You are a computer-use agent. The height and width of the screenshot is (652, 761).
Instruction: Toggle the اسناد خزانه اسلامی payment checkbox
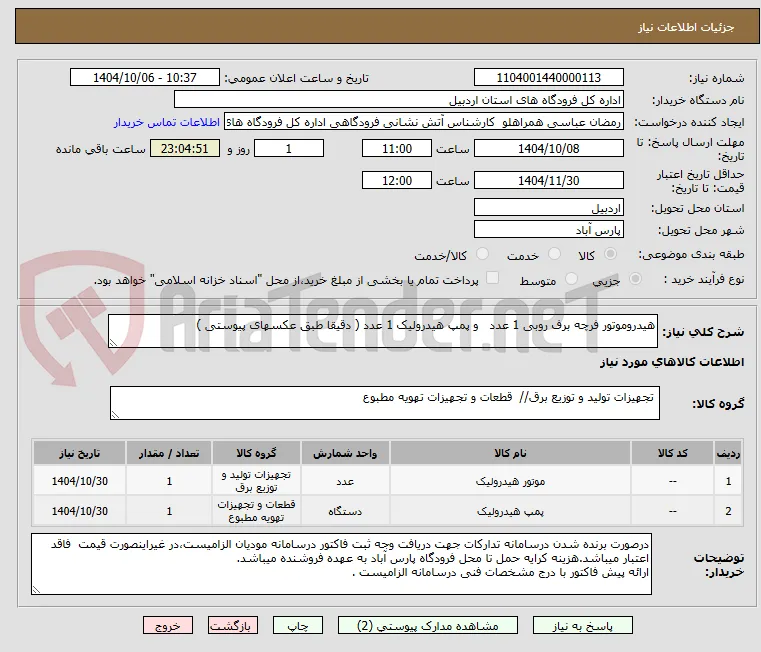492,278
